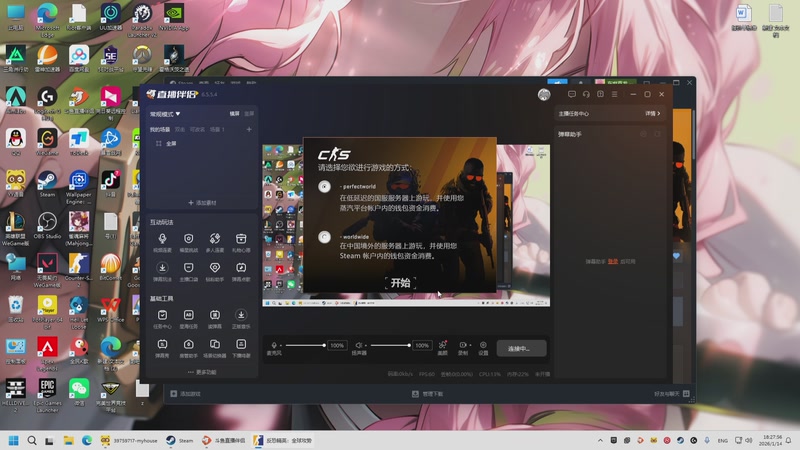Show hidden icons chevron in system tray

point(600,440)
